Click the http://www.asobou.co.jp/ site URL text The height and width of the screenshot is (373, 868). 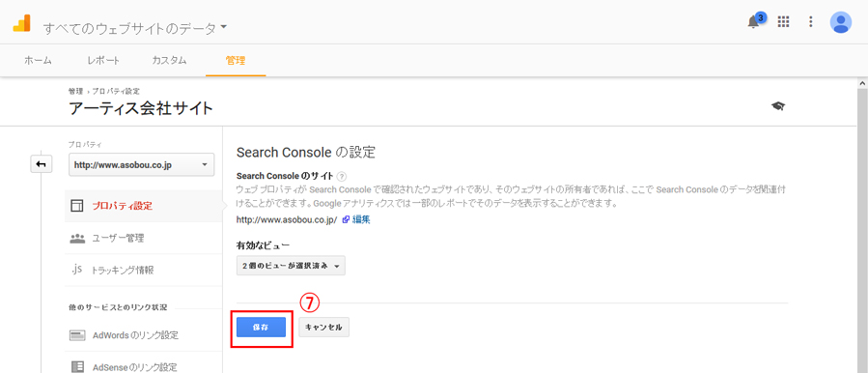[x=287, y=219]
